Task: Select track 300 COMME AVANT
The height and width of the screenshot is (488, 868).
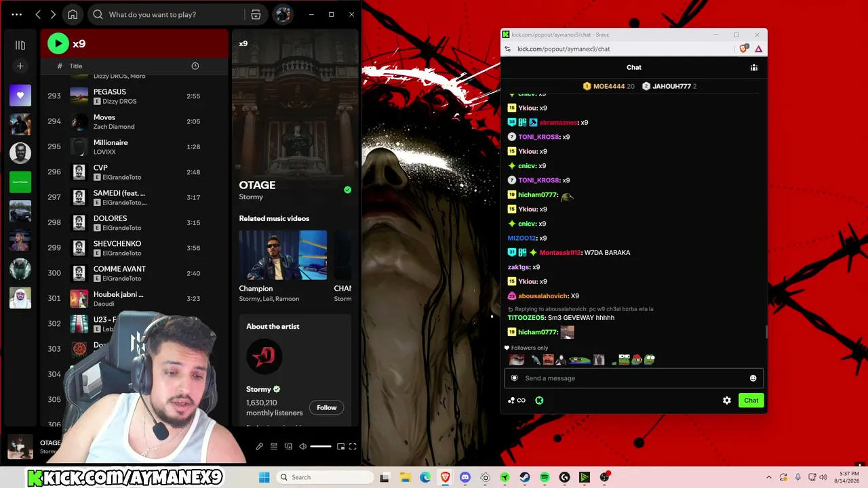Action: pos(135,273)
